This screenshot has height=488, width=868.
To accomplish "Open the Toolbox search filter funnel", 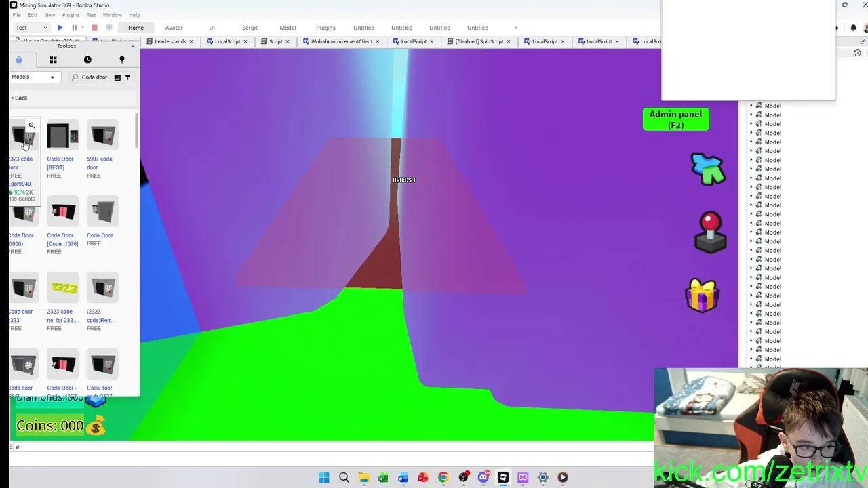I will (x=127, y=77).
